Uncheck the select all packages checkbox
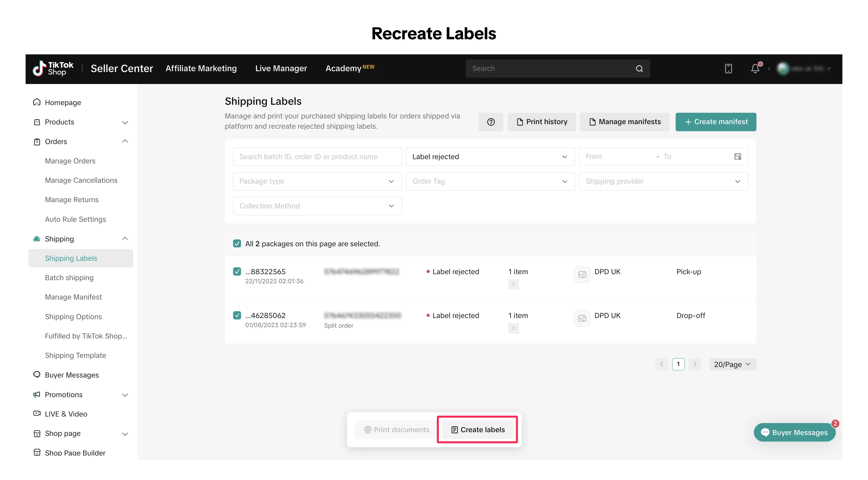Screen dimensions: 868x480 point(237,244)
